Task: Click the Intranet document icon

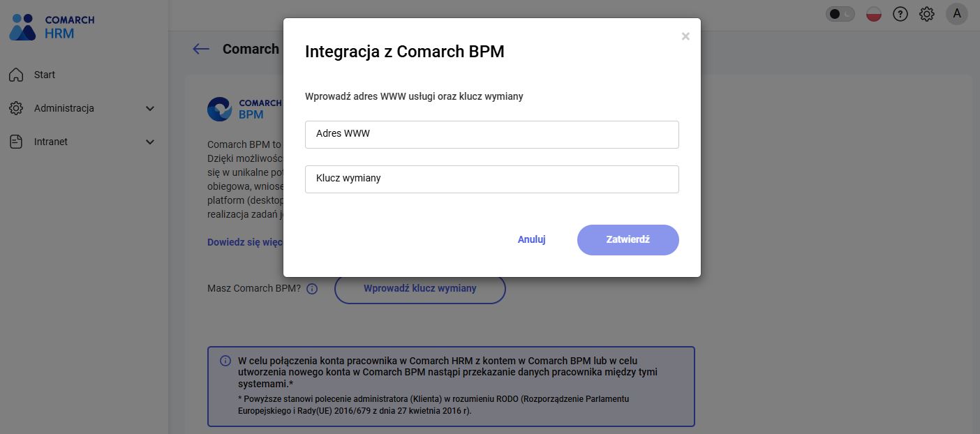Action: coord(16,142)
